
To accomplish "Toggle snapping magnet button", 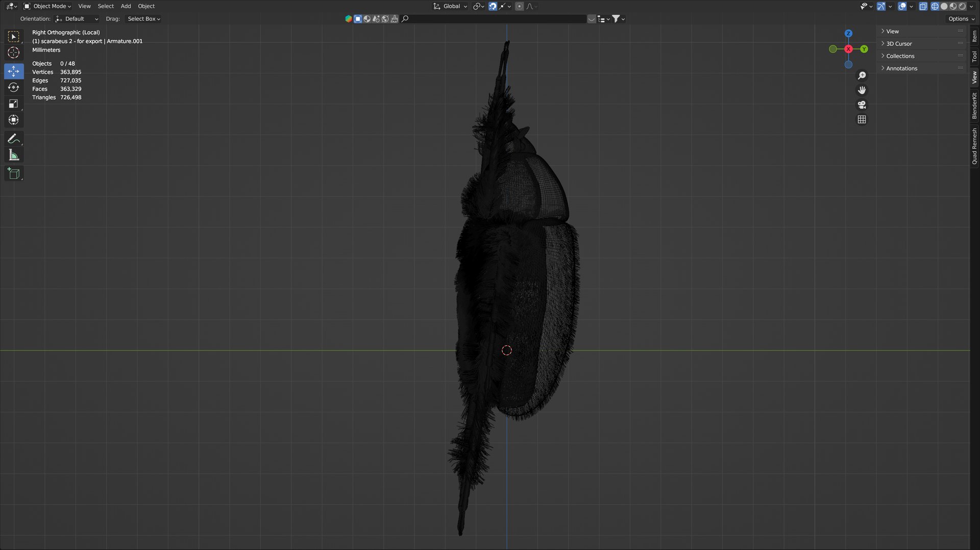I will pos(493,6).
